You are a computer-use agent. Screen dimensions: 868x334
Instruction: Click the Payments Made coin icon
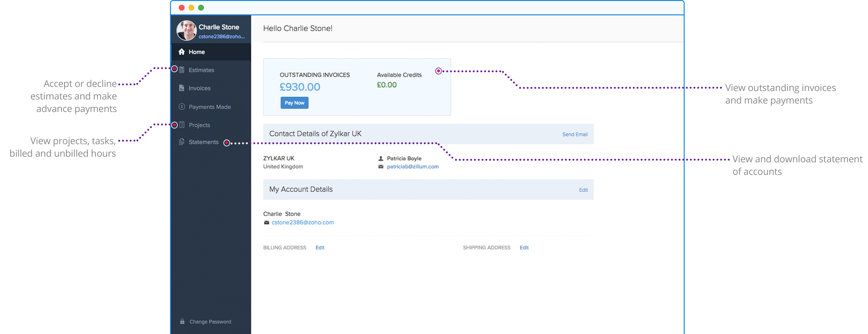(181, 107)
